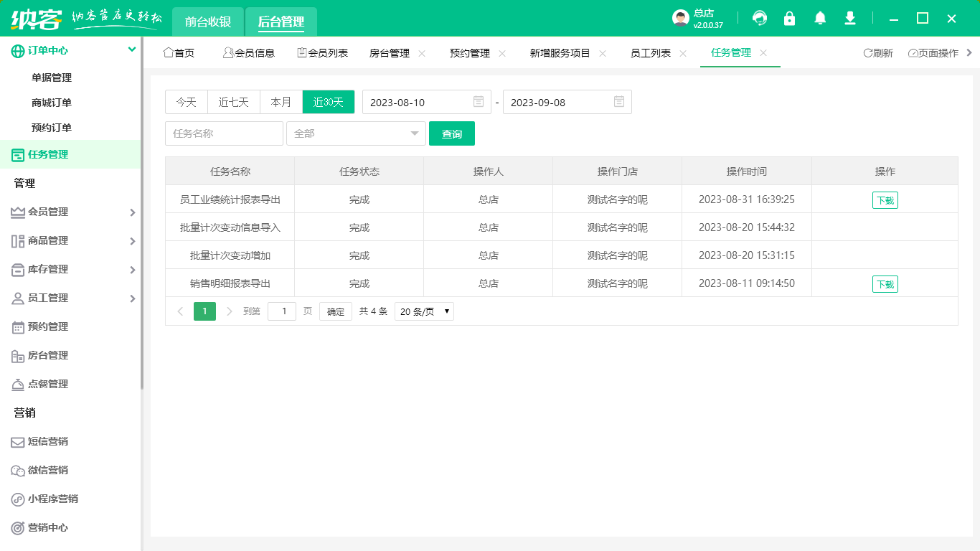This screenshot has width=980, height=551.
Task: Open the 20 条/页 page size dropdown
Action: coord(424,311)
